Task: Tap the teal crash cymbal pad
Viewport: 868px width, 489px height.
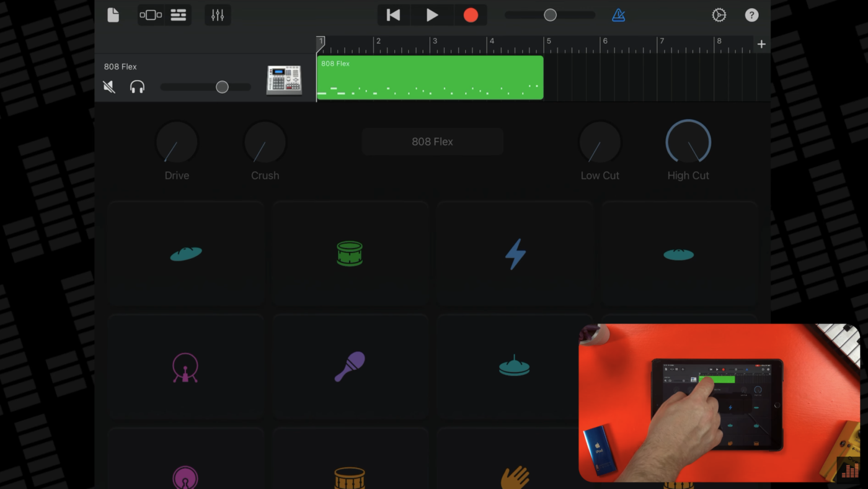Action: point(186,253)
